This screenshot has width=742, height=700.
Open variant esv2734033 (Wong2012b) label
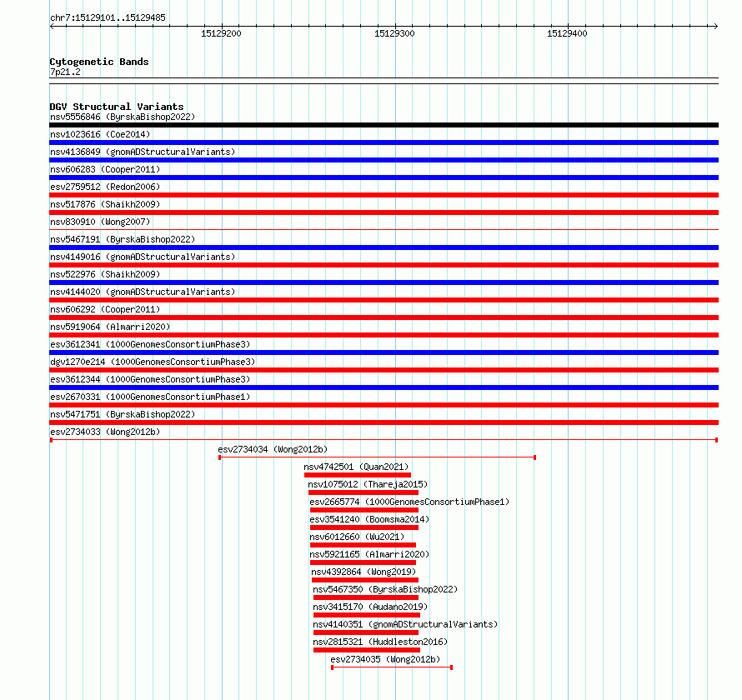105,432
